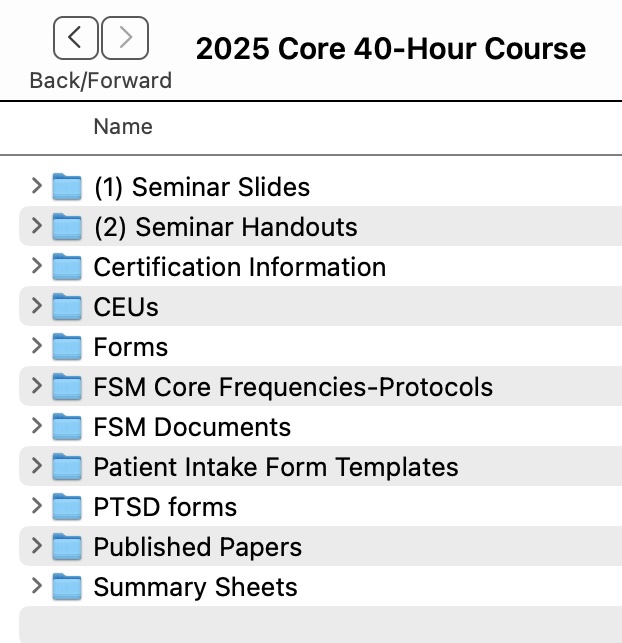Expand the Published Papers folder
Screen dimensions: 622x643
pos(37,546)
